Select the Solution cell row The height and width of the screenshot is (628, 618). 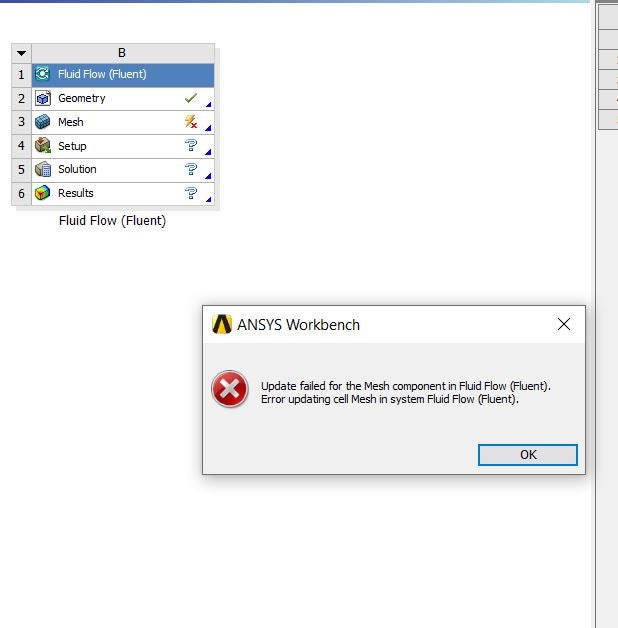(x=123, y=170)
